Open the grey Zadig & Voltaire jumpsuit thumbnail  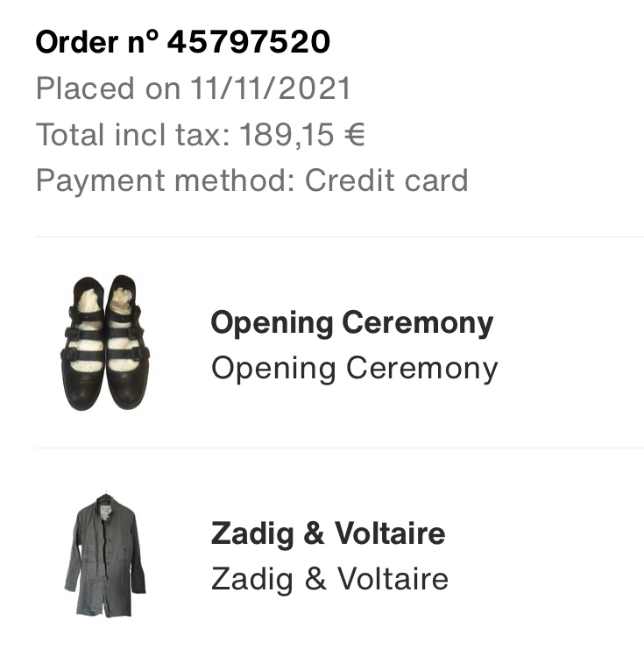[105, 554]
